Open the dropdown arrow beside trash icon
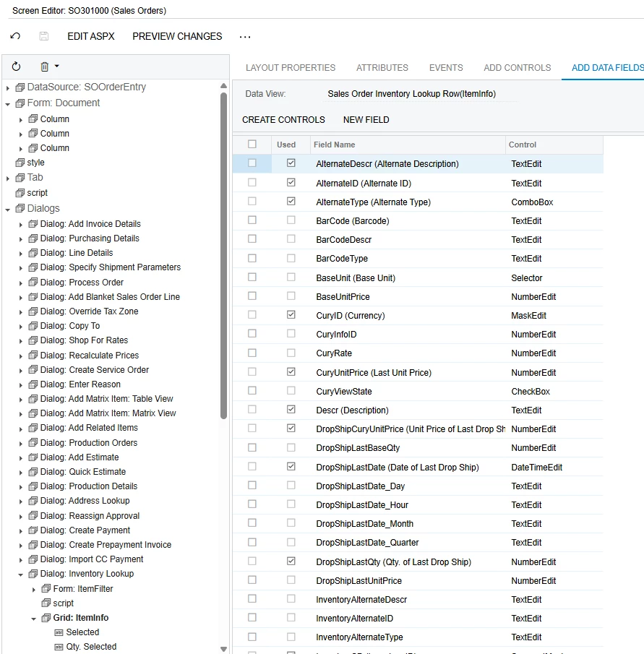 pyautogui.click(x=57, y=66)
